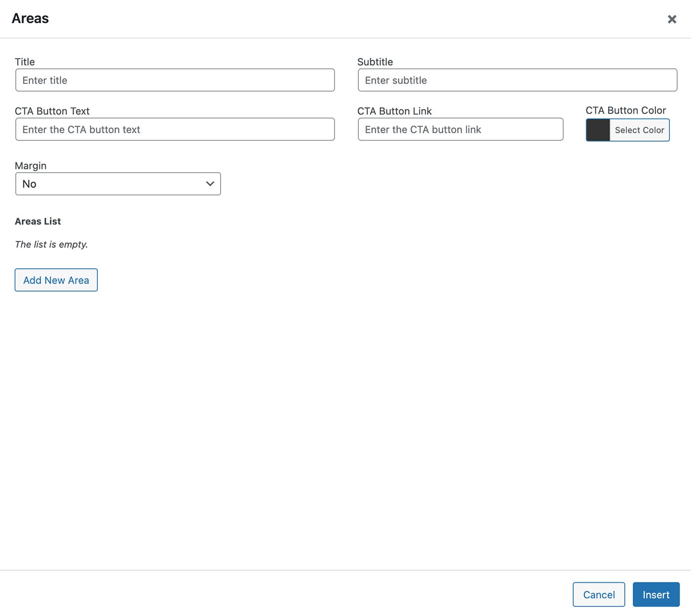
Task: Click the CTA Button Color label
Action: point(625,110)
